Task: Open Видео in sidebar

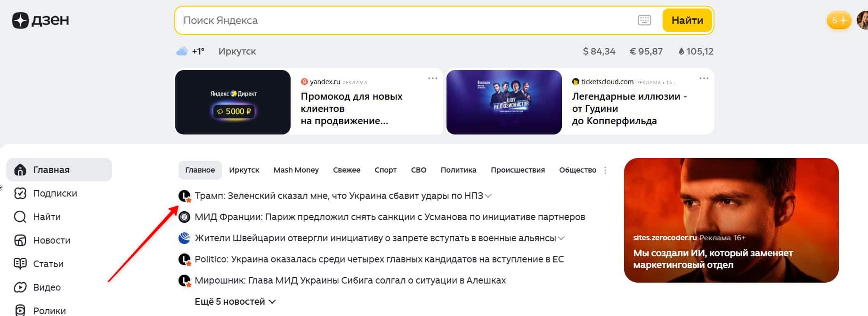Action: coord(47,287)
